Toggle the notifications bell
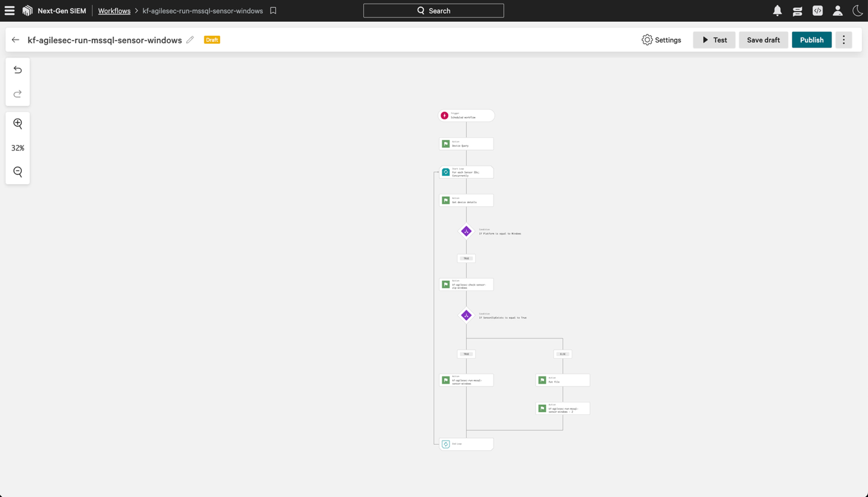 point(777,10)
